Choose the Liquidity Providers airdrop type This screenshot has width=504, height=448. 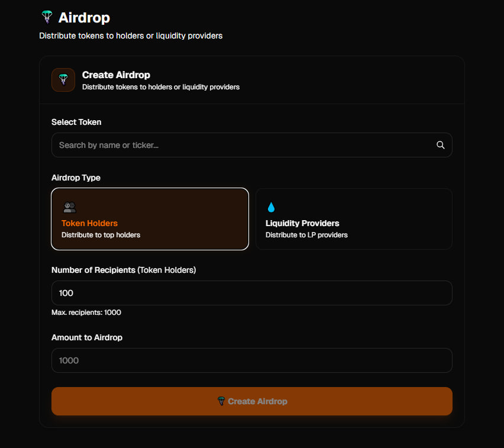(x=354, y=219)
